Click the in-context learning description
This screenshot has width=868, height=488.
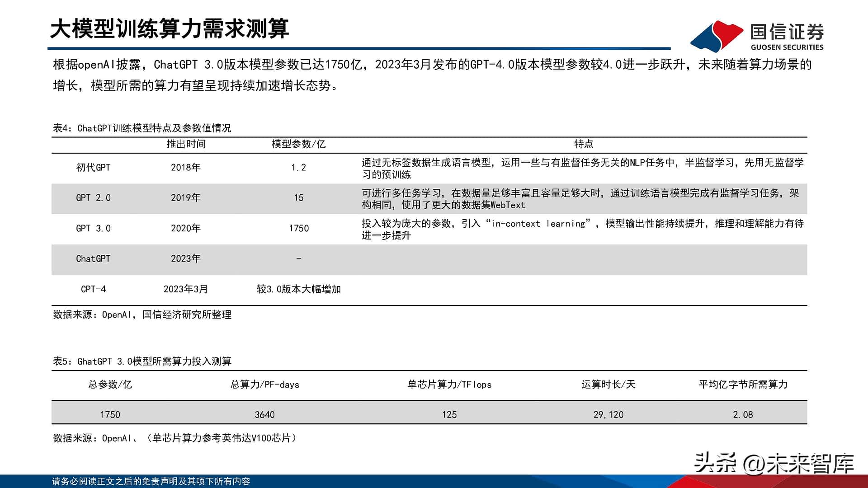coord(583,229)
